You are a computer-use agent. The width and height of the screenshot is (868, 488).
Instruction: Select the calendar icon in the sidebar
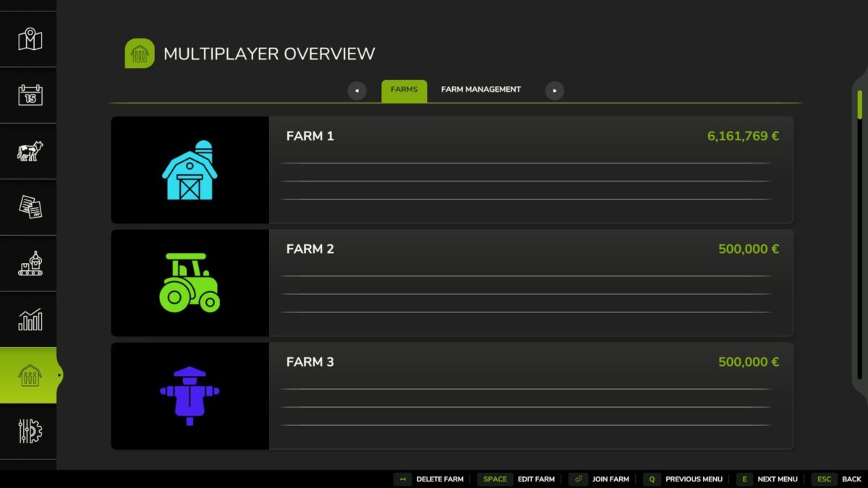click(x=29, y=95)
